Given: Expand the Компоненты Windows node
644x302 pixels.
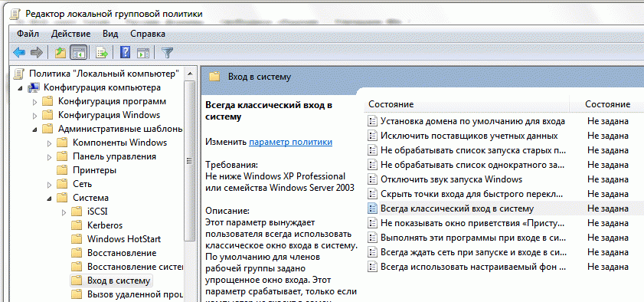Looking at the screenshot, I should tap(49, 143).
